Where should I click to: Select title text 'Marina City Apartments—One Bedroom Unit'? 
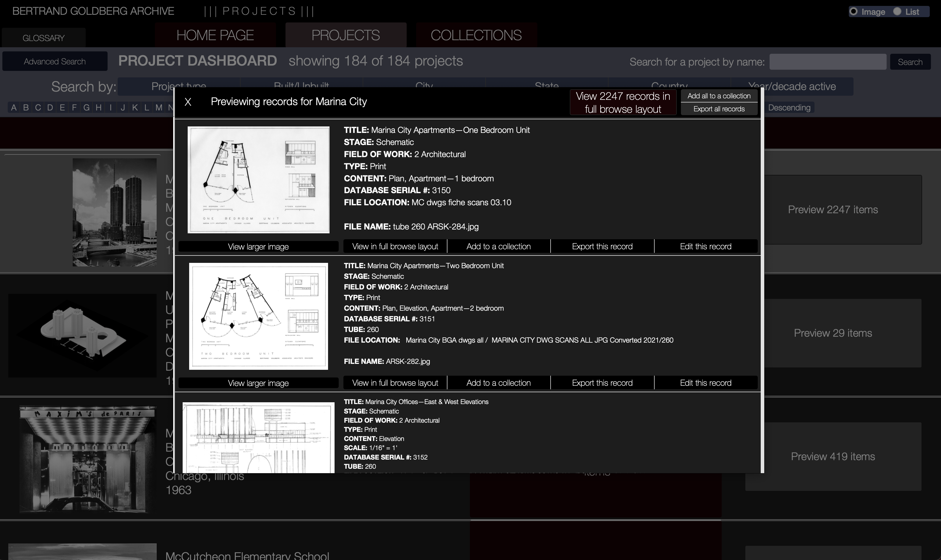(450, 130)
